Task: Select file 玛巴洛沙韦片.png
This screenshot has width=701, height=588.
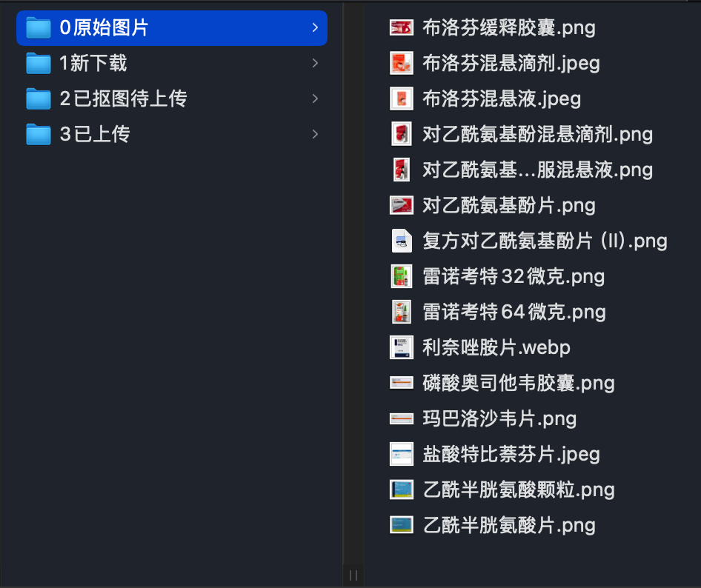Action: (x=499, y=418)
